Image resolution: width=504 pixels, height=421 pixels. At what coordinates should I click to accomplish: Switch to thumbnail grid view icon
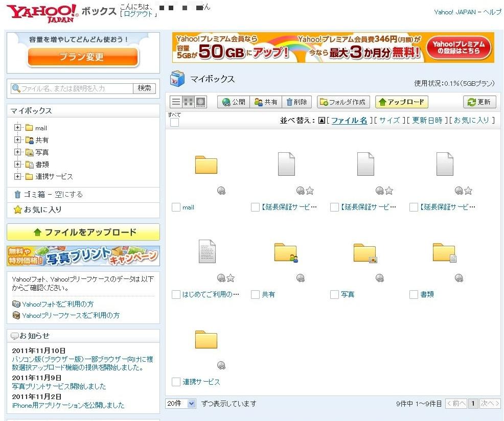point(188,102)
